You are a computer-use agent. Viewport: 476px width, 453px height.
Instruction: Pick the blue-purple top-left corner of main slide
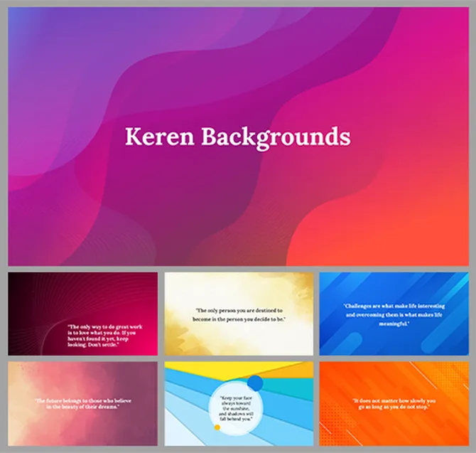pyautogui.click(x=21, y=21)
